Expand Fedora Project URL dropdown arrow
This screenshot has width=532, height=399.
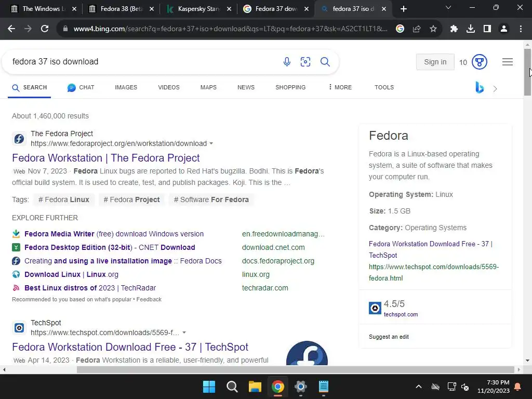tap(211, 143)
